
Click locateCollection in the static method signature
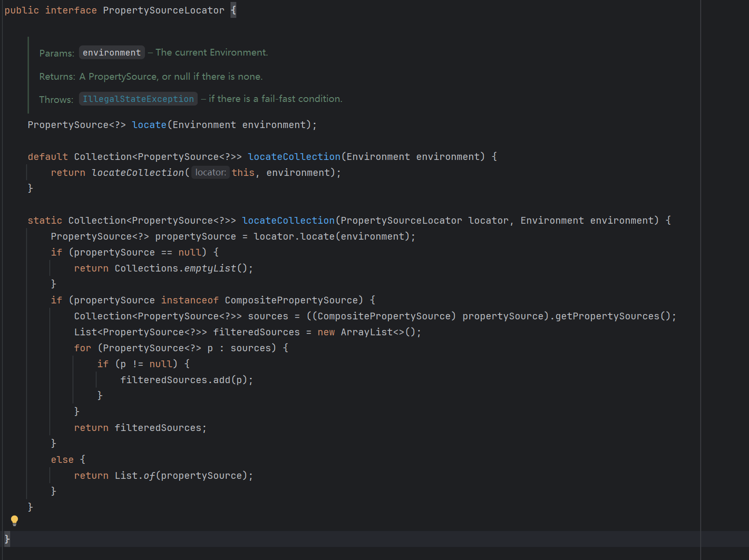(x=288, y=220)
